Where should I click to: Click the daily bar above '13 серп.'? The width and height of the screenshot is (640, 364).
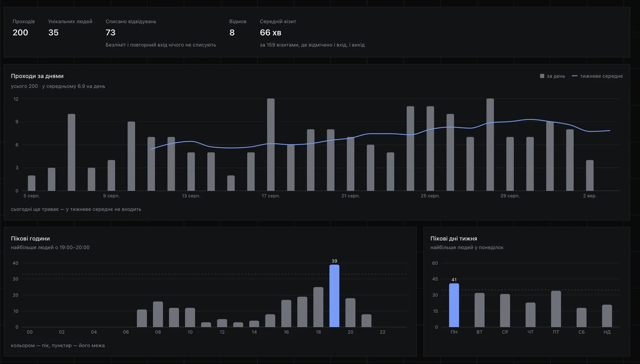(x=191, y=171)
